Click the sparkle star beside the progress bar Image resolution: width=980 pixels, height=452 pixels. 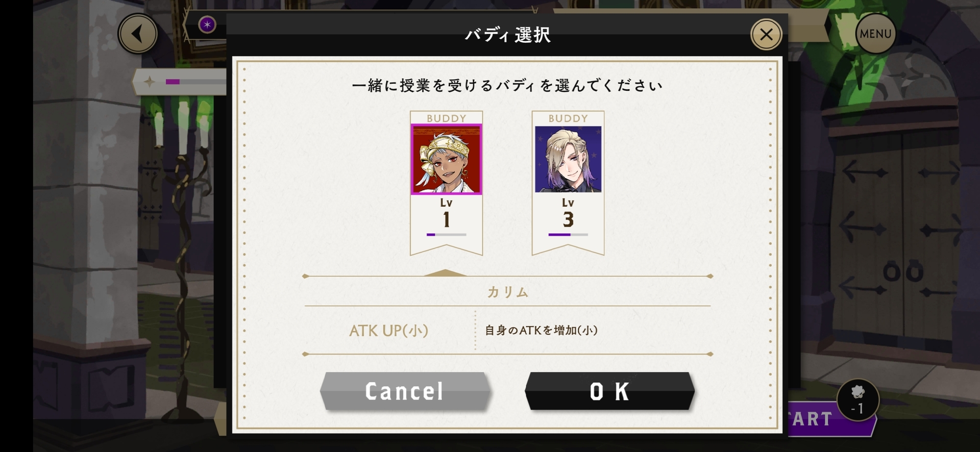pos(149,82)
